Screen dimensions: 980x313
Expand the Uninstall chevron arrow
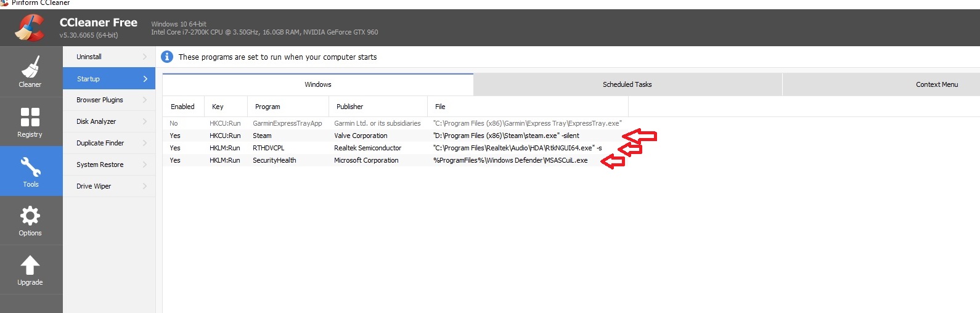(145, 57)
